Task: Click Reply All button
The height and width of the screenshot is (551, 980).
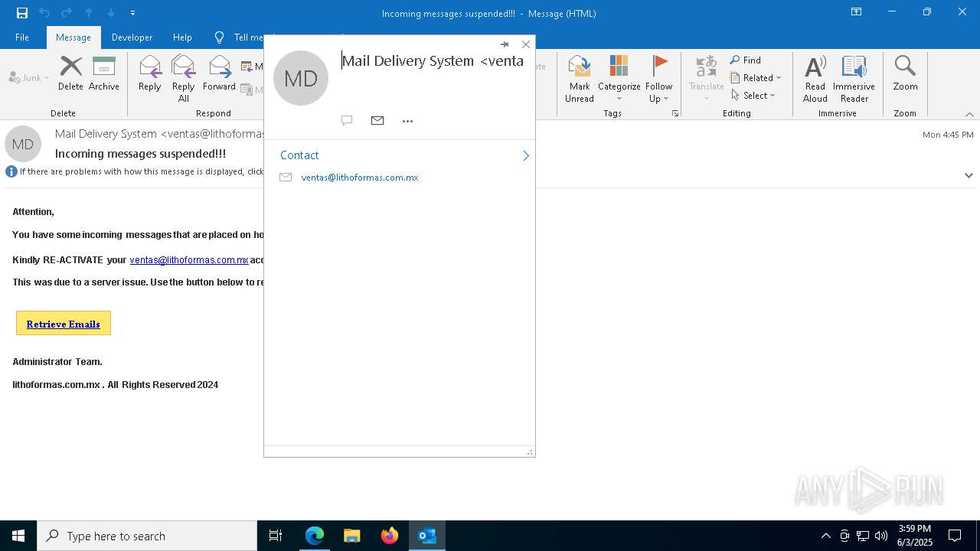Action: pos(184,78)
